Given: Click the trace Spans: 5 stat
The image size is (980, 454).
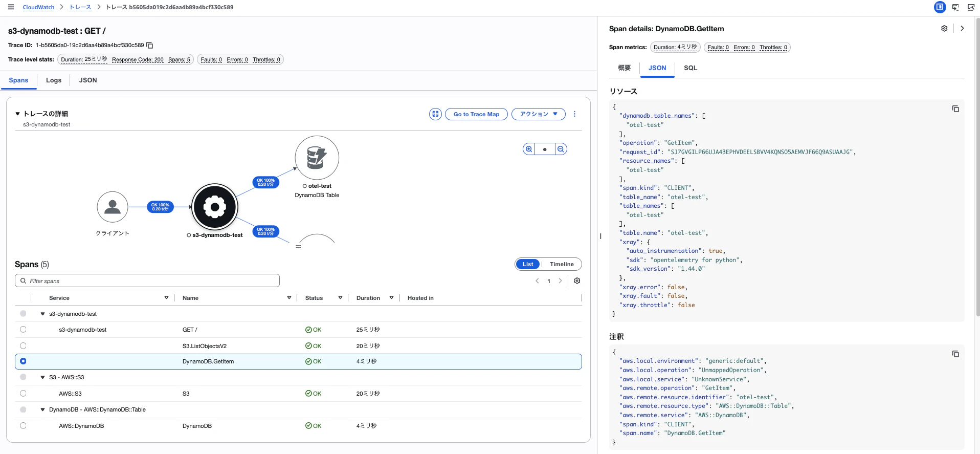Looking at the screenshot, I should (179, 60).
